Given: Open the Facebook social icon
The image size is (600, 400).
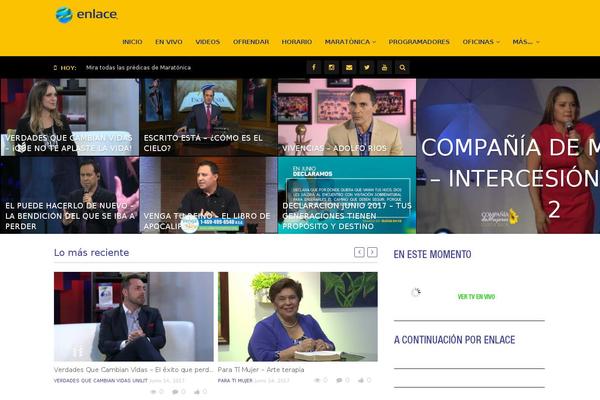Looking at the screenshot, I should coord(313,67).
